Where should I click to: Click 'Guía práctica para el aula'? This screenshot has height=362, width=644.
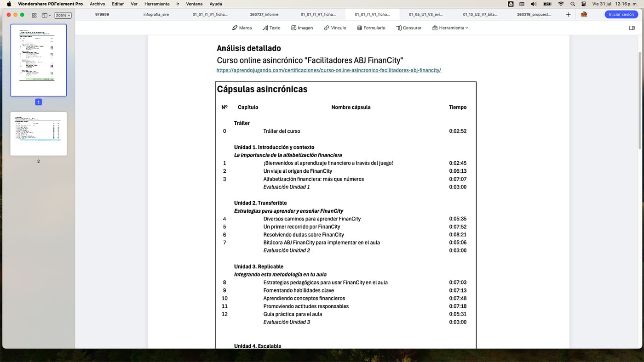(x=293, y=314)
